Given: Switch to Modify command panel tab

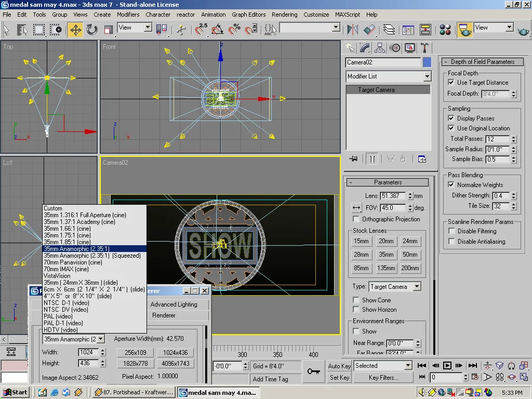Looking at the screenshot, I should tap(364, 48).
